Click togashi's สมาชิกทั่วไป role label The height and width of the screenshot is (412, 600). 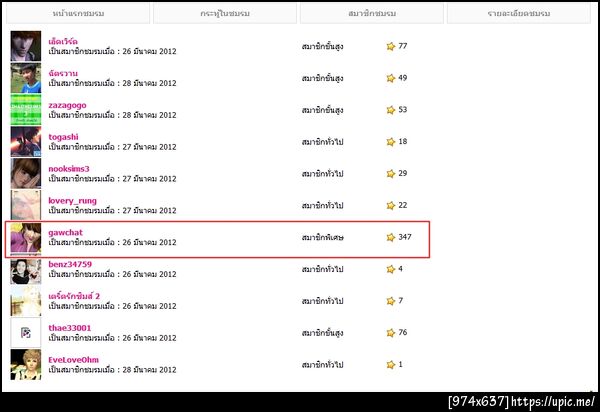point(322,142)
